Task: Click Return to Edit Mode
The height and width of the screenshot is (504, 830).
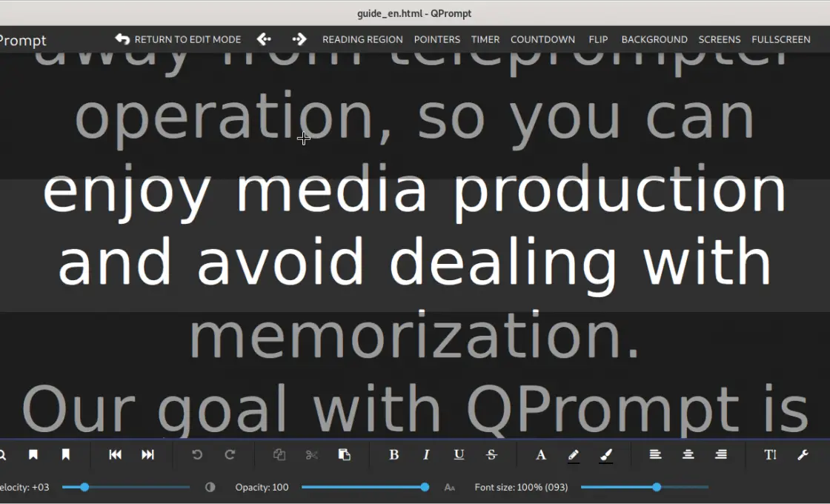Action: tap(178, 39)
